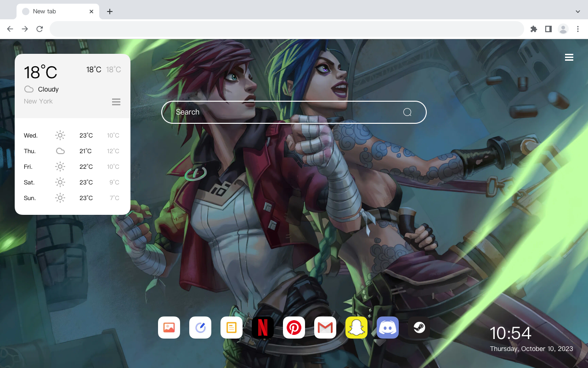
Task: Open the Snapchat shortcut icon
Action: (356, 328)
